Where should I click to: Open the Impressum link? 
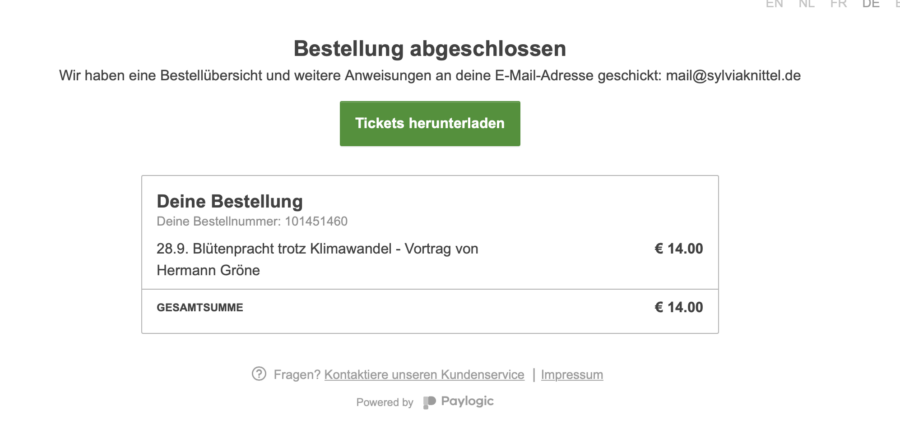pyautogui.click(x=572, y=375)
